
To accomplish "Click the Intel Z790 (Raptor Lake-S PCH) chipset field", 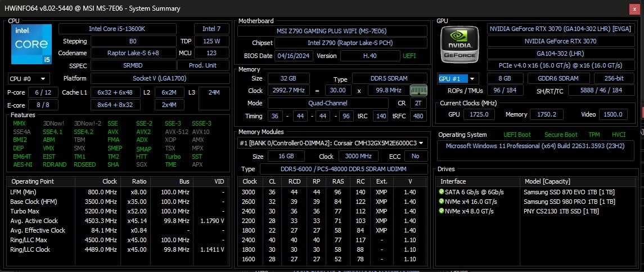I will tap(351, 43).
